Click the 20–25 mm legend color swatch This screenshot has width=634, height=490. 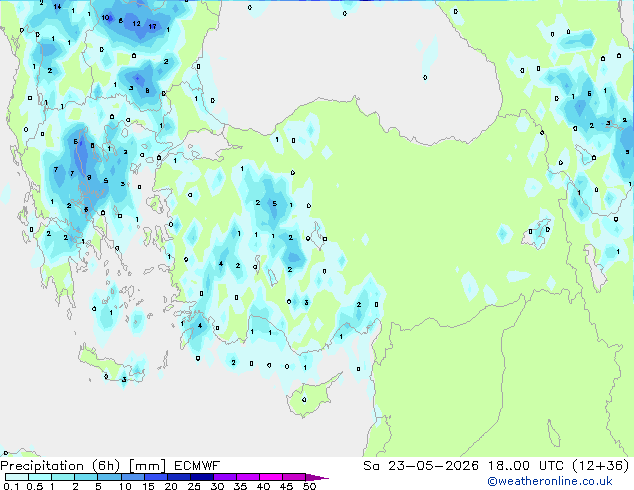(x=178, y=477)
